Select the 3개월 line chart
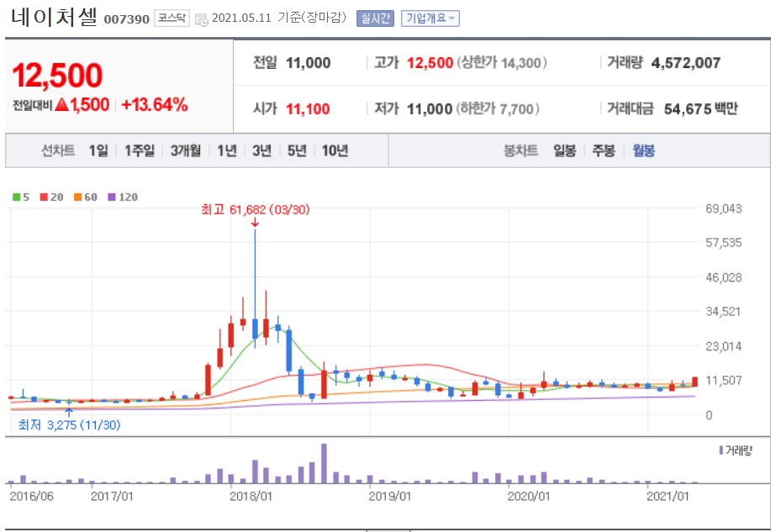 185,150
